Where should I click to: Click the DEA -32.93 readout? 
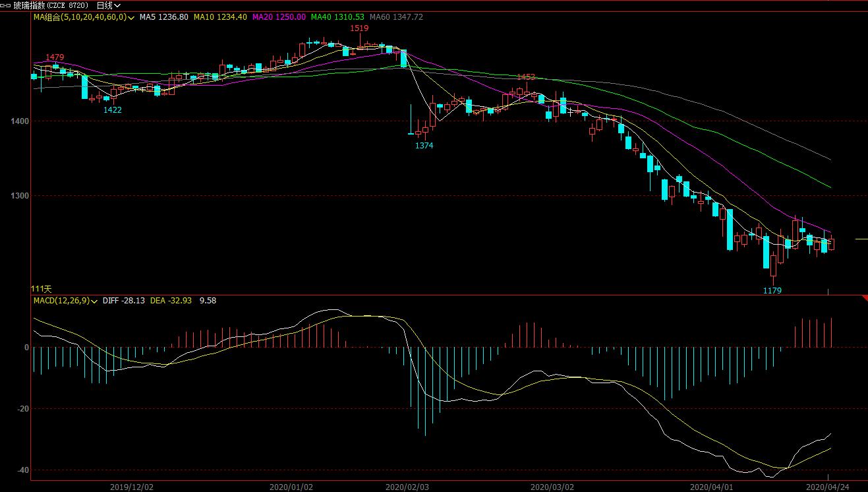(x=171, y=301)
